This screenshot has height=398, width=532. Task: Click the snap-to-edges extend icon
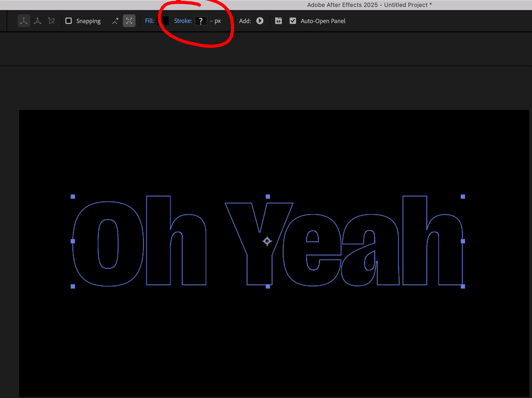click(115, 21)
